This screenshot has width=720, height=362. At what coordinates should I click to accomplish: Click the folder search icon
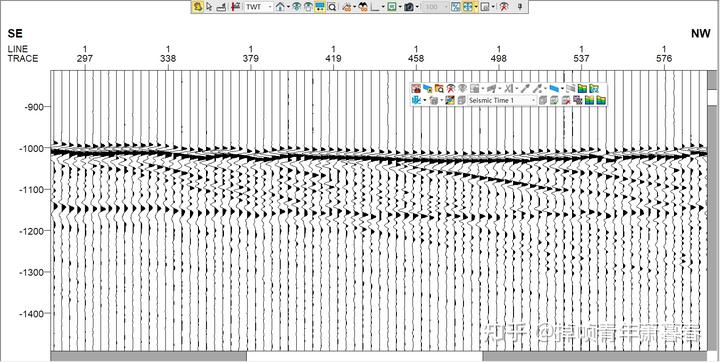tap(439, 88)
